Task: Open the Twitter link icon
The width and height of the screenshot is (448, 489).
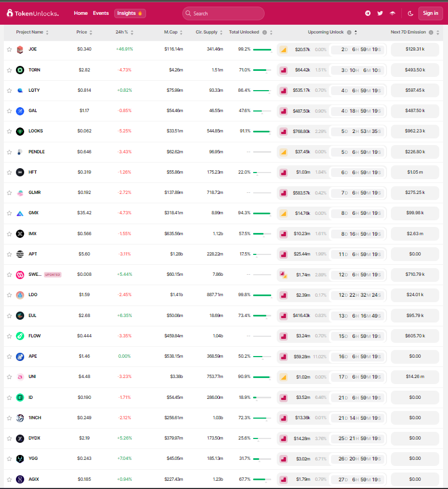Action: pos(380,13)
